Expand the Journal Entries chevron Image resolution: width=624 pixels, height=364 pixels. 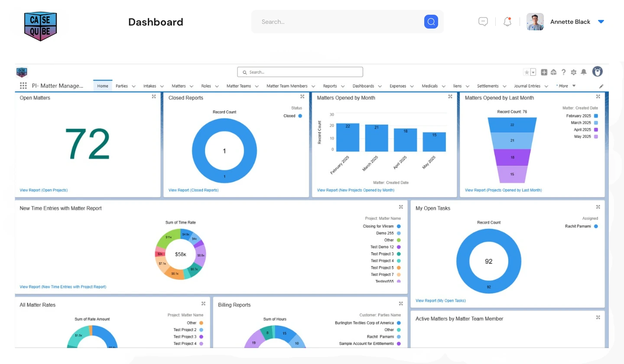[546, 86]
